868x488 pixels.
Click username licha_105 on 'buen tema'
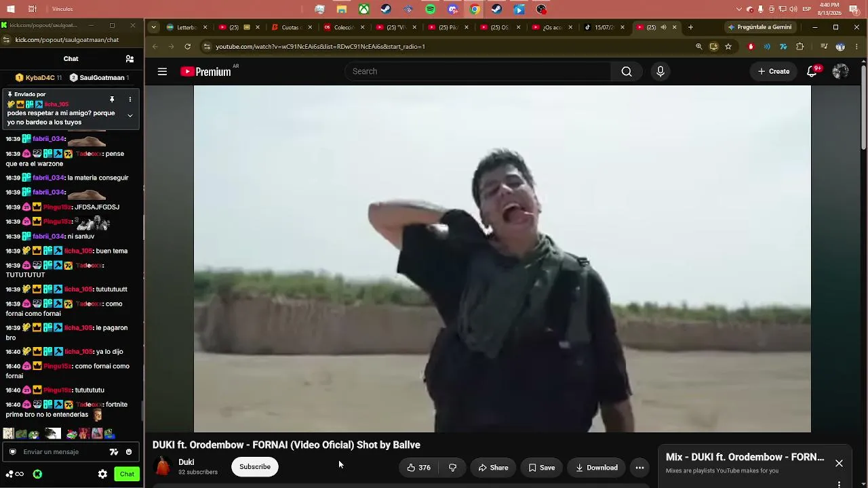click(x=79, y=251)
